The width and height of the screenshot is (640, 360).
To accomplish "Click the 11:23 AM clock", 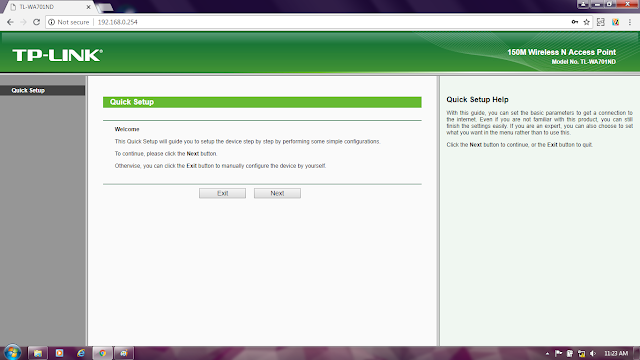I will click(x=616, y=353).
